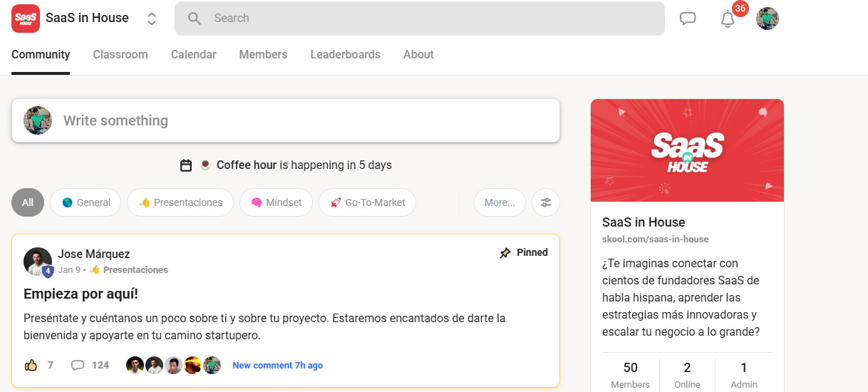Image resolution: width=868 pixels, height=392 pixels.
Task: Filter posts by Go-To-Market category
Action: 367,202
